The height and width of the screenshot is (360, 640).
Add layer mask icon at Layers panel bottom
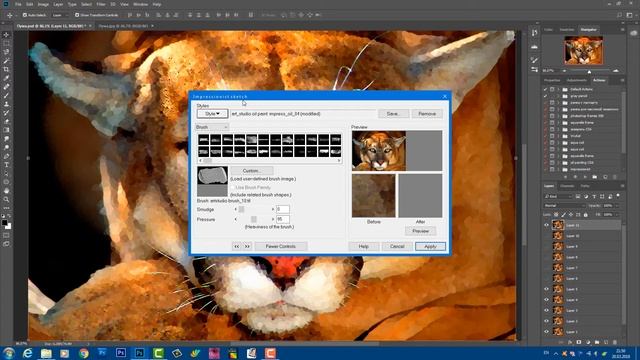click(x=579, y=342)
